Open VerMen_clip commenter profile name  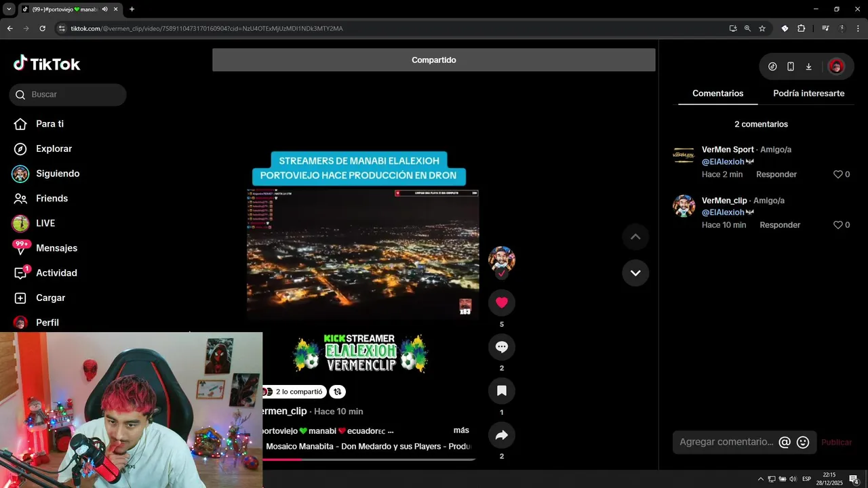pos(724,201)
